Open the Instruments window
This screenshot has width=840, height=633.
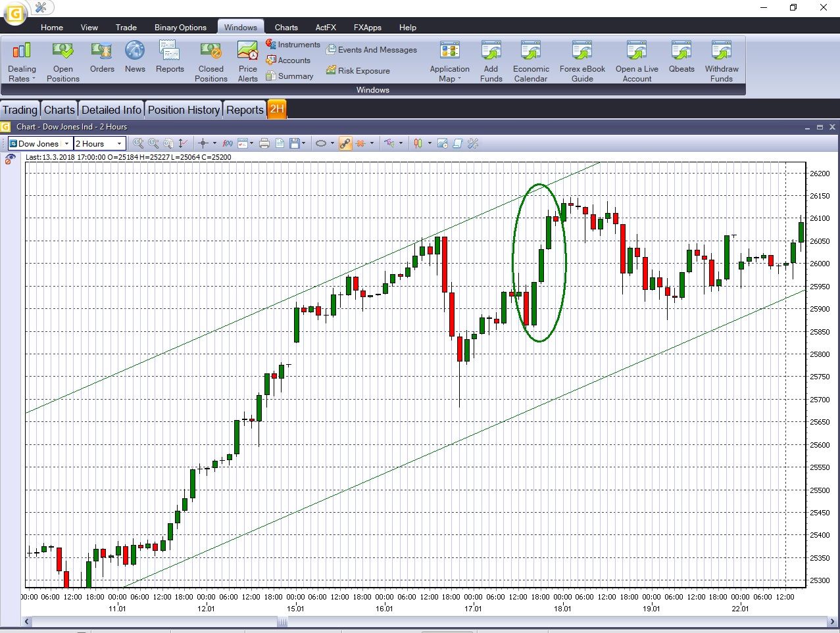pos(293,45)
